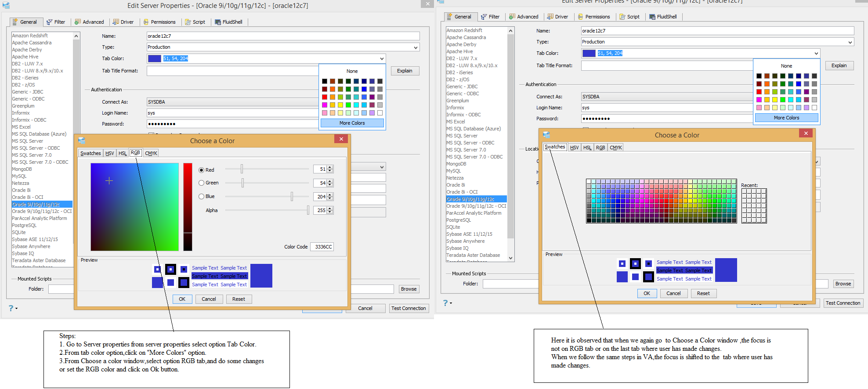This screenshot has height=389, width=868.
Task: Click the Edit Server Properties title bar icon, left window
Action: [6, 5]
